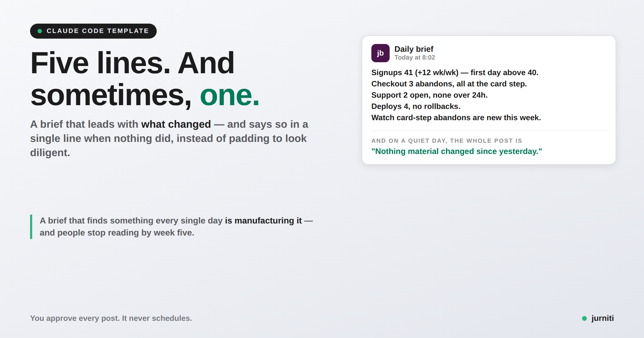
Task: Click the Claude Code Template badge
Action: tap(93, 31)
